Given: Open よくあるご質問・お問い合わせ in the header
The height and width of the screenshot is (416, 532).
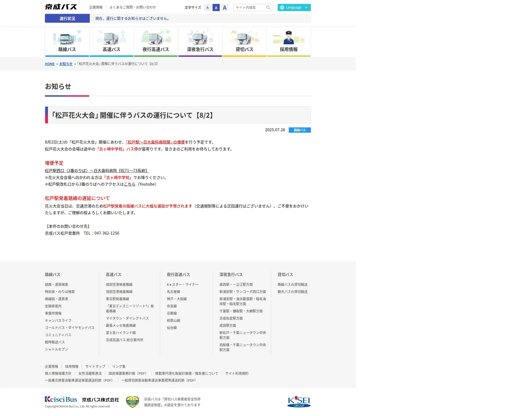Looking at the screenshot, I should click(132, 7).
